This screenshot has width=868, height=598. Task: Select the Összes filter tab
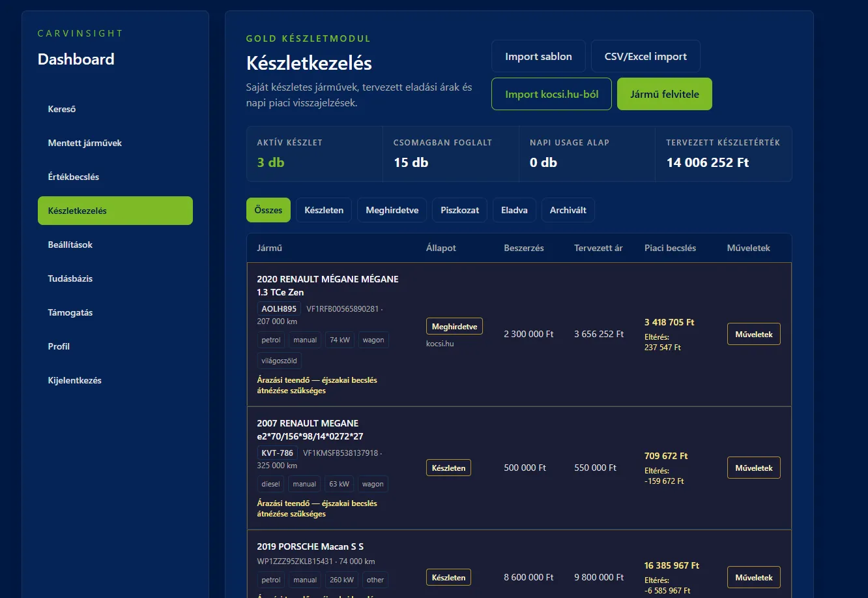268,210
